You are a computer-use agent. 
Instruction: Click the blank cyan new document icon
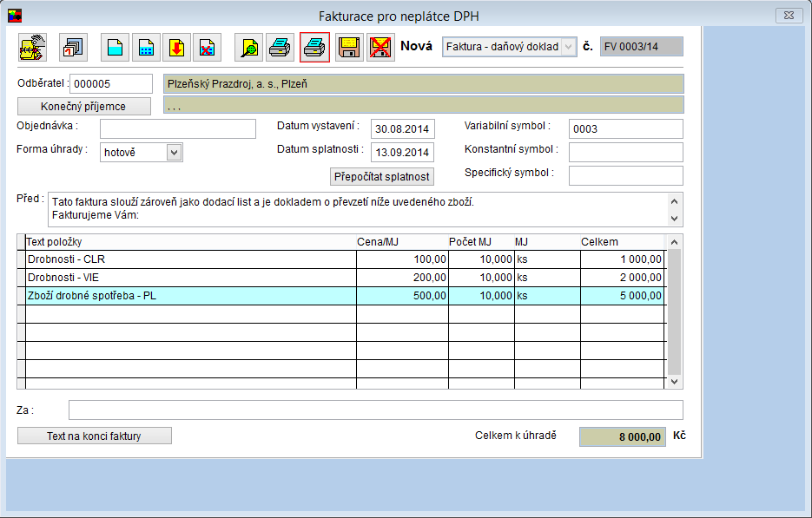tap(115, 48)
